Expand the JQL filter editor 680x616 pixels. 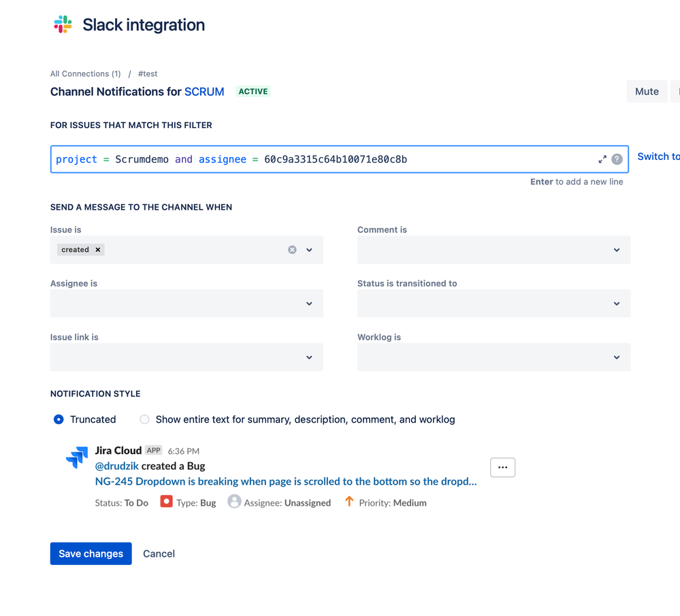pos(602,159)
